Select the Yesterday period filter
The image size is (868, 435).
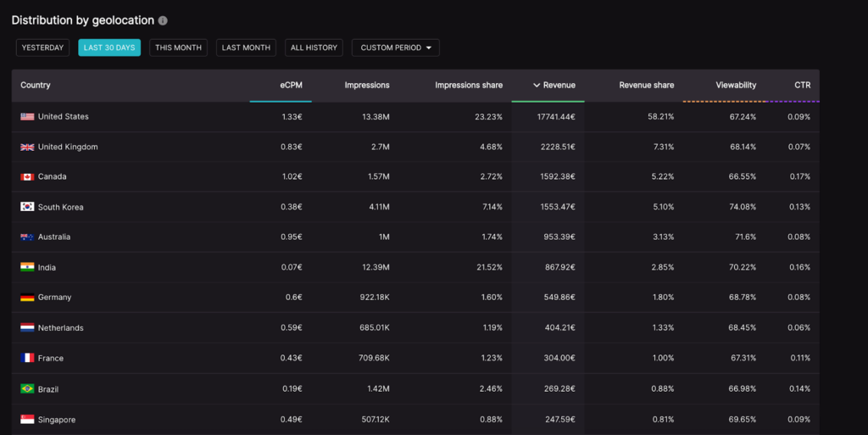click(x=42, y=47)
